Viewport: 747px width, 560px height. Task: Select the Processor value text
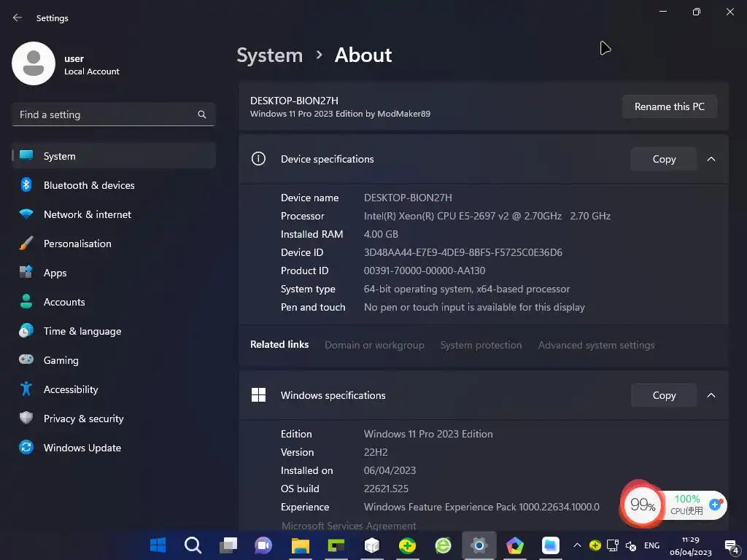[x=487, y=216]
